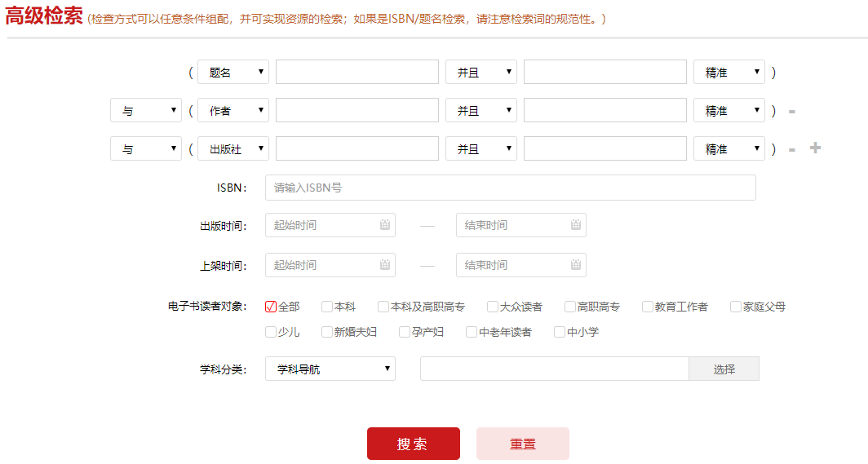Open calendar icon for shelf start date
Viewport: 868px width, 464px height.
(x=385, y=265)
